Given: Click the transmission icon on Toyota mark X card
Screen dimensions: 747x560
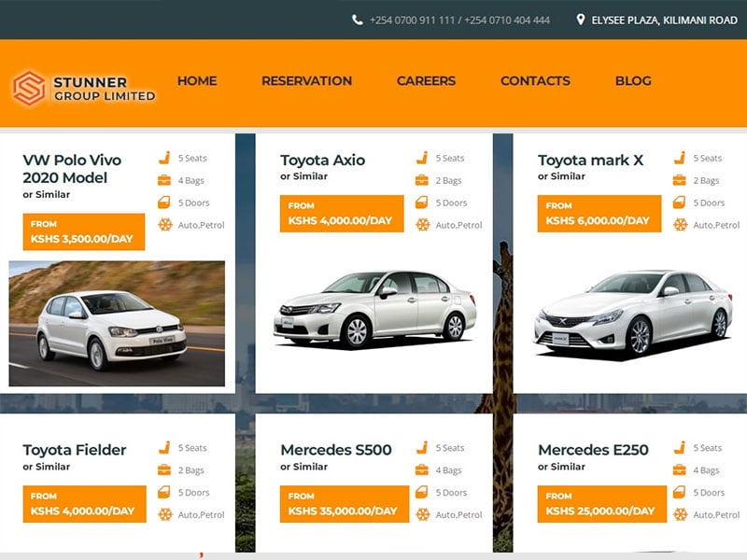Looking at the screenshot, I should point(681,225).
